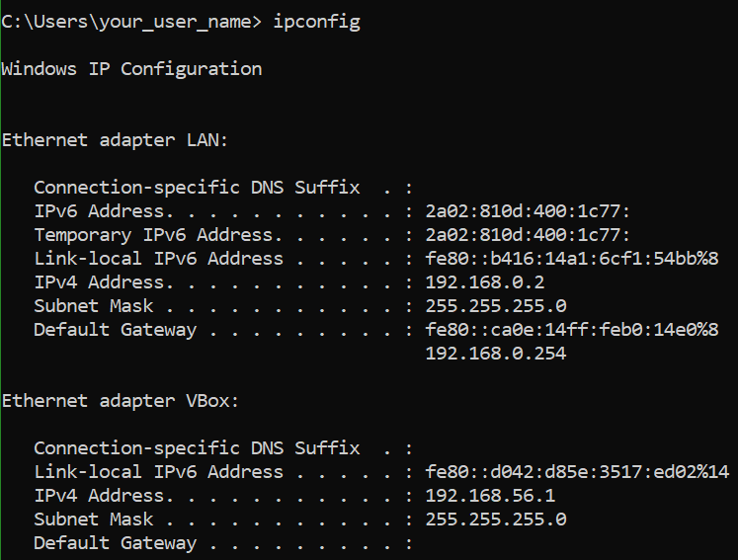Click the VBox Connection-specific DNS Suffix label
738x560 pixels.
(197, 448)
